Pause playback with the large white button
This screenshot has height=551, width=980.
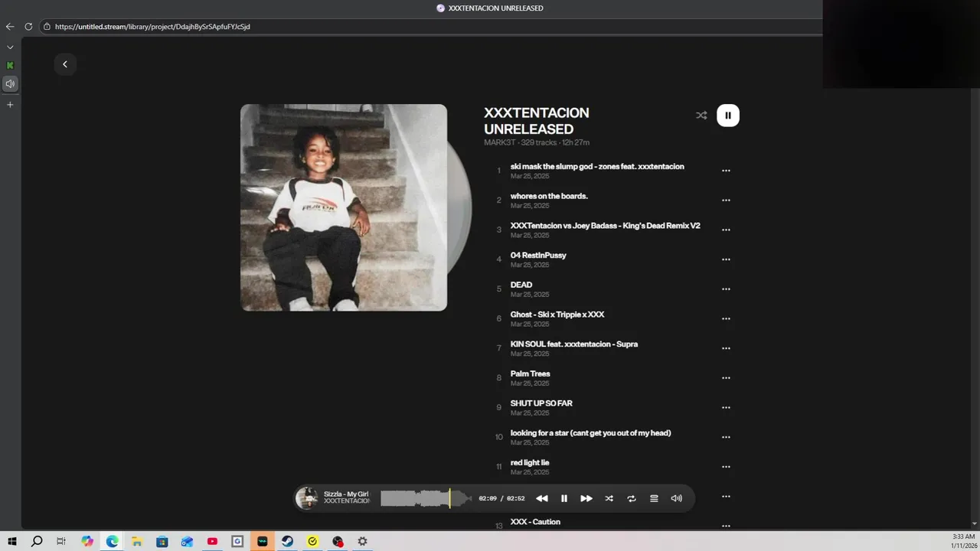click(728, 116)
